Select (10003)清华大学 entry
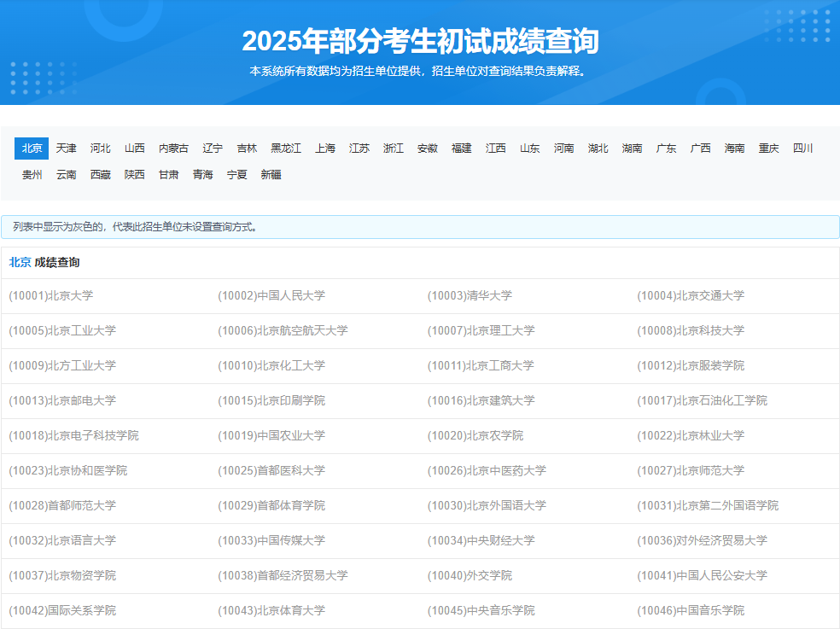840x629 pixels. tap(470, 296)
